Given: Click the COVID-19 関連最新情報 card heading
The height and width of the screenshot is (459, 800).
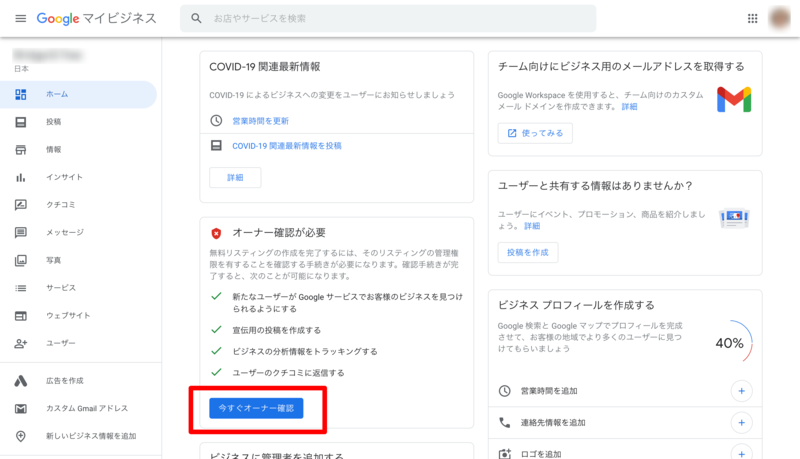Looking at the screenshot, I should (265, 67).
